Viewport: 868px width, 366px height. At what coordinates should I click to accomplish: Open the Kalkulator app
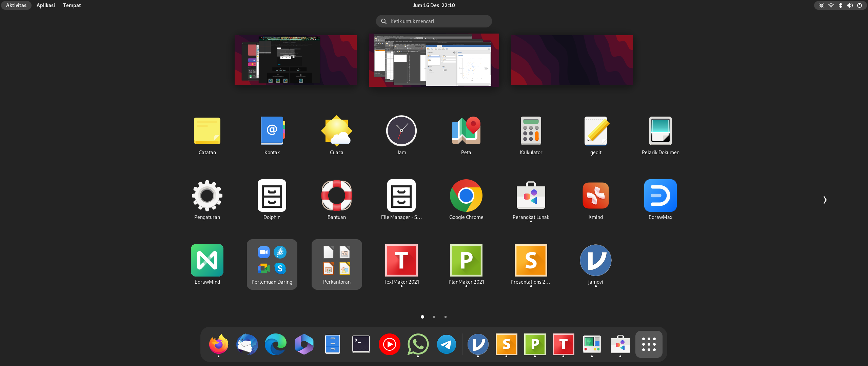click(531, 131)
